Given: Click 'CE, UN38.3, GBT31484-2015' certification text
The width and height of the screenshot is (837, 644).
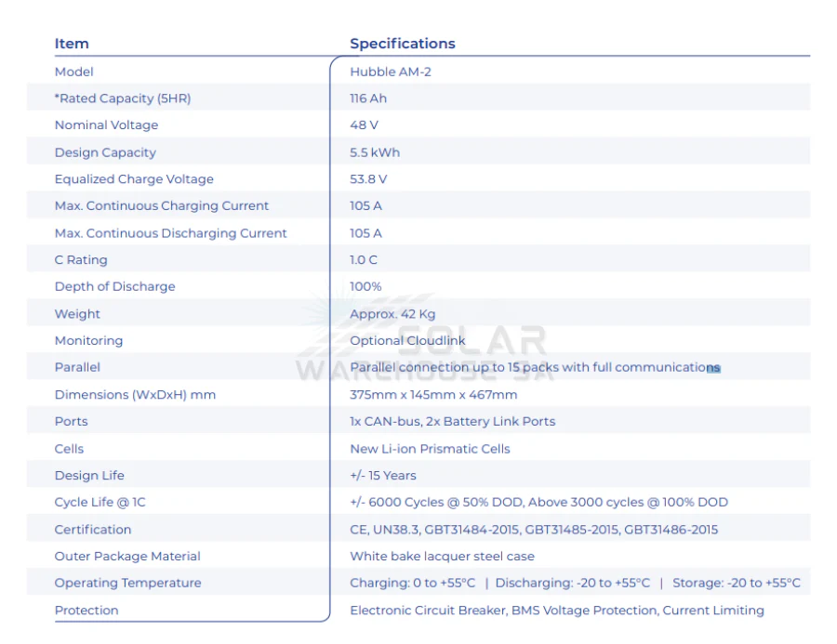Looking at the screenshot, I should [x=434, y=530].
